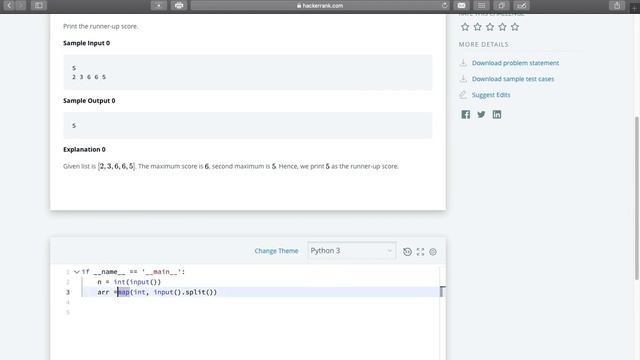Click the 'Sample Input 0' heading
The width and height of the screenshot is (640, 360).
pyautogui.click(x=87, y=43)
